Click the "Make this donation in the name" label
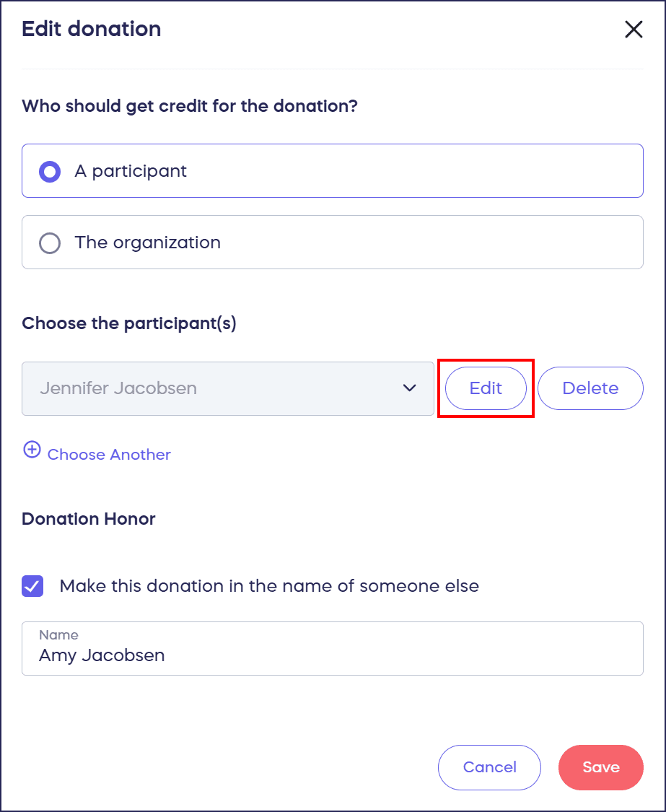This screenshot has width=666, height=812. click(269, 586)
